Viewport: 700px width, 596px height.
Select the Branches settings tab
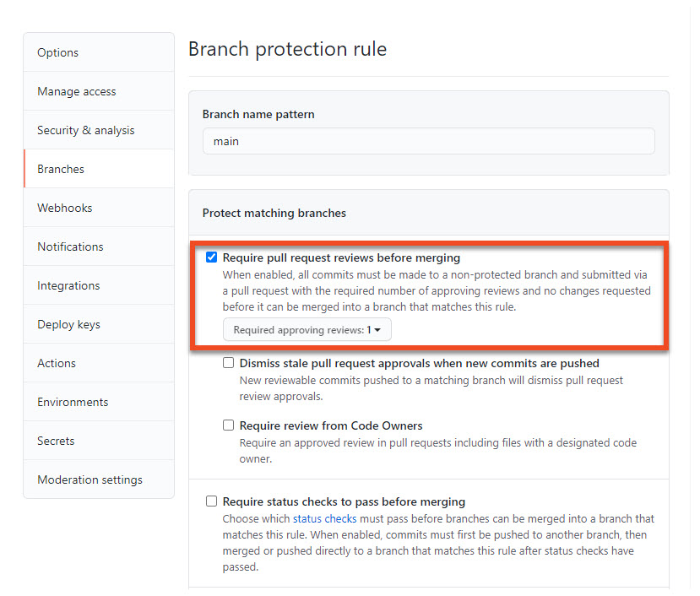[x=61, y=169]
